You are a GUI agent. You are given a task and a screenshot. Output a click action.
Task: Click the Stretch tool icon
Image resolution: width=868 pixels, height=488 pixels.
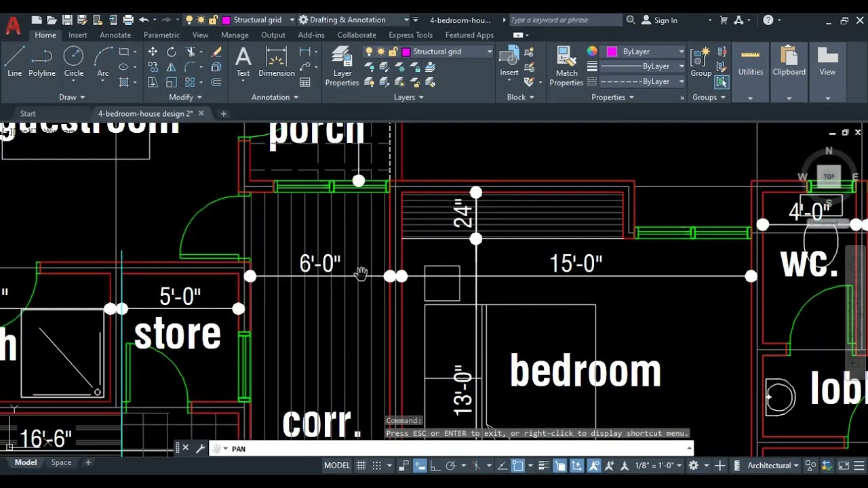click(x=153, y=83)
